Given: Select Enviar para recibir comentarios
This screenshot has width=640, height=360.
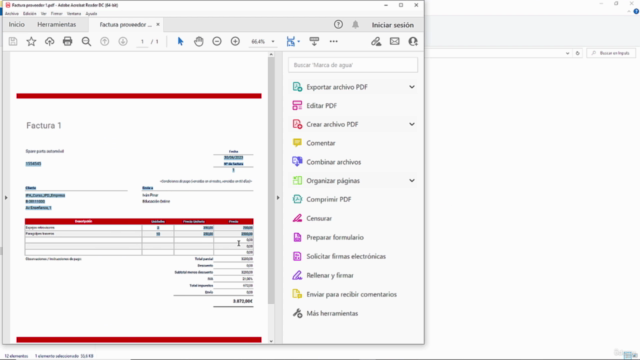Looking at the screenshot, I should 351,294.
